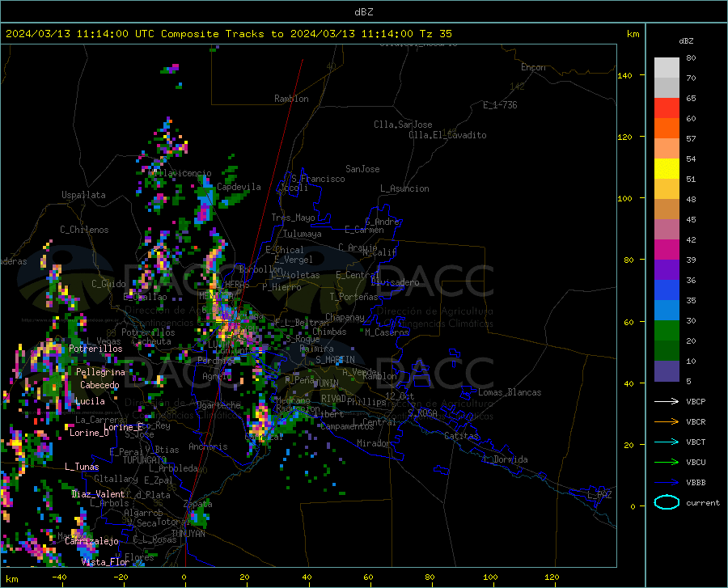Click the 'L_Asuncion' place label
728x588 pixels.
pos(404,188)
